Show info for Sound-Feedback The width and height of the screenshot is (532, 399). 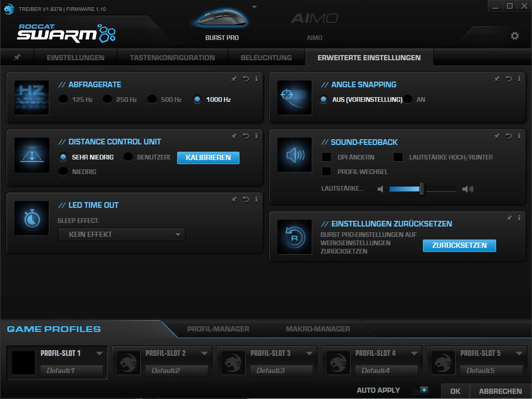pyautogui.click(x=519, y=136)
